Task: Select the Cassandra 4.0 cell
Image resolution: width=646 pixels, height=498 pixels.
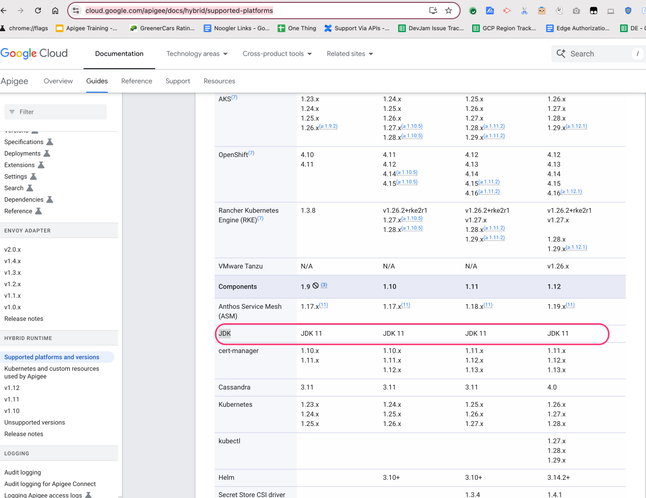Action: pyautogui.click(x=552, y=387)
